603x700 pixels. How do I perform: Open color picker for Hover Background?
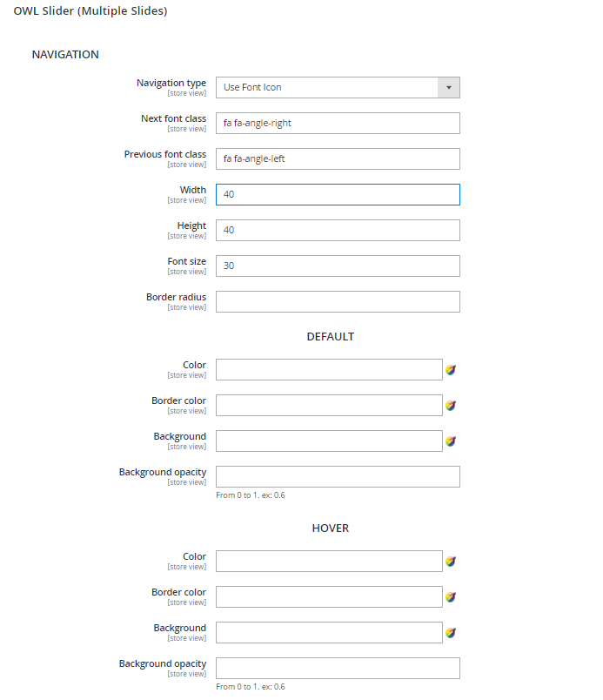pyautogui.click(x=451, y=633)
